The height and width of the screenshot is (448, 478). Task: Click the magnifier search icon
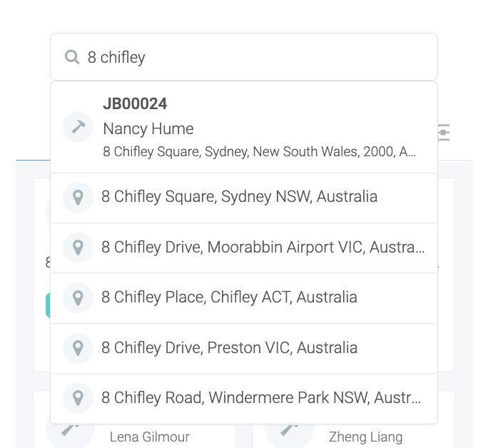point(72,57)
